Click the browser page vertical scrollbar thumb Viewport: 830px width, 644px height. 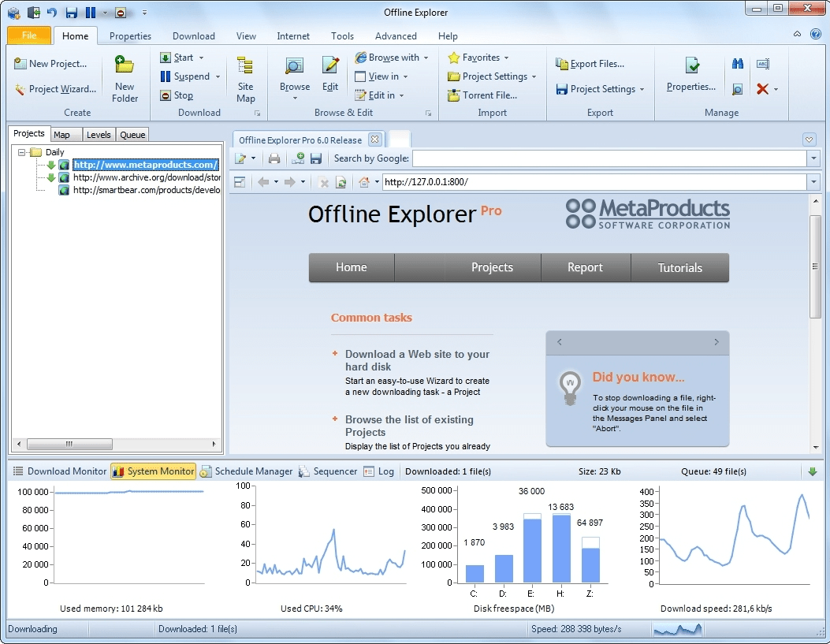click(x=815, y=266)
